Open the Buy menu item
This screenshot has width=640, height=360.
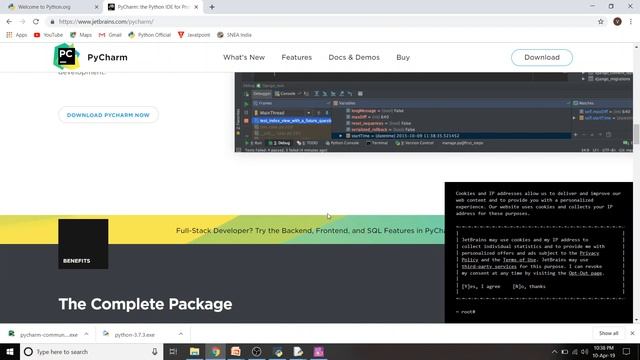coord(403,58)
